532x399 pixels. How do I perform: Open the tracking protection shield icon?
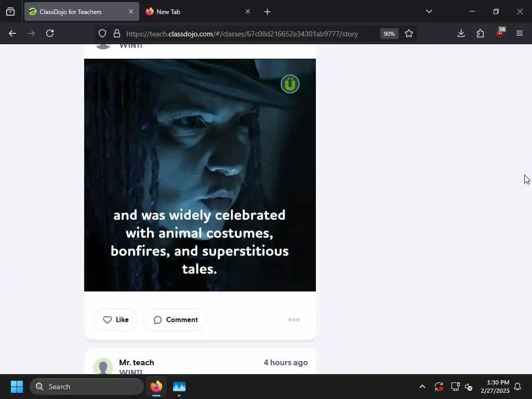(x=102, y=34)
